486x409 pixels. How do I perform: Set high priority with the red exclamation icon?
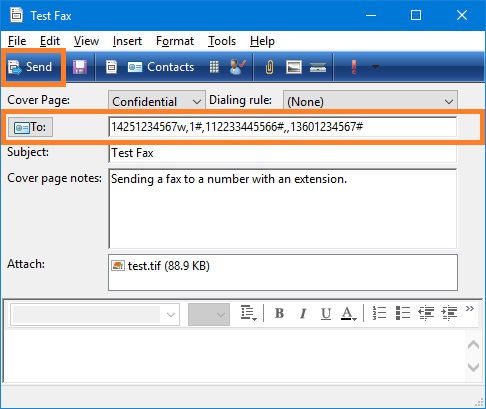[354, 67]
